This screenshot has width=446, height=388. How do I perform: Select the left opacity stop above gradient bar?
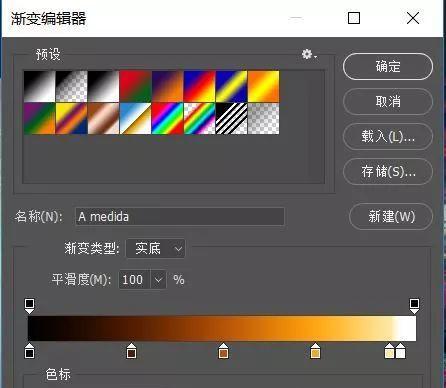point(29,306)
